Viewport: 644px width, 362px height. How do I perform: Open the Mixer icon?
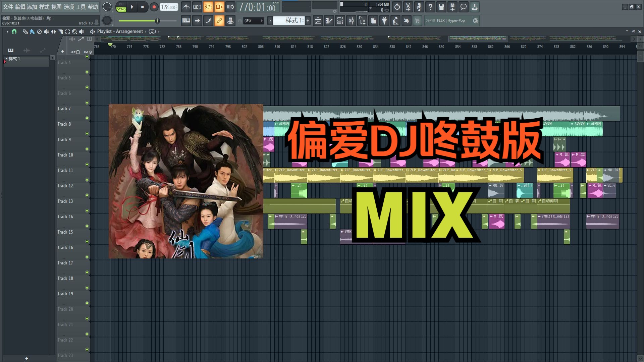pos(351,21)
